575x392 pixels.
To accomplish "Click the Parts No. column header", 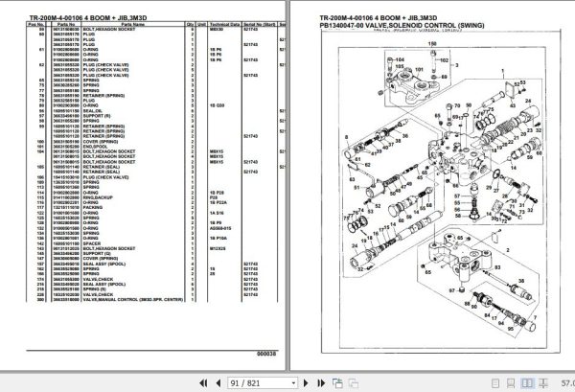I will [x=66, y=25].
